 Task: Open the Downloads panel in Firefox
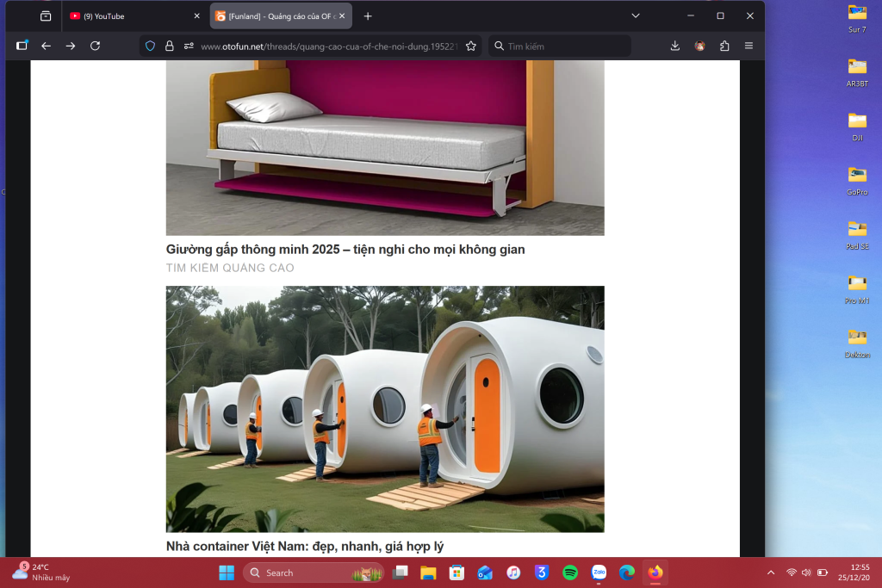pyautogui.click(x=674, y=46)
